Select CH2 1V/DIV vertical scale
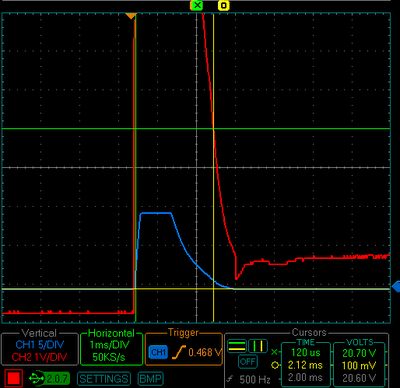The height and width of the screenshot is (388, 400). pyautogui.click(x=40, y=357)
